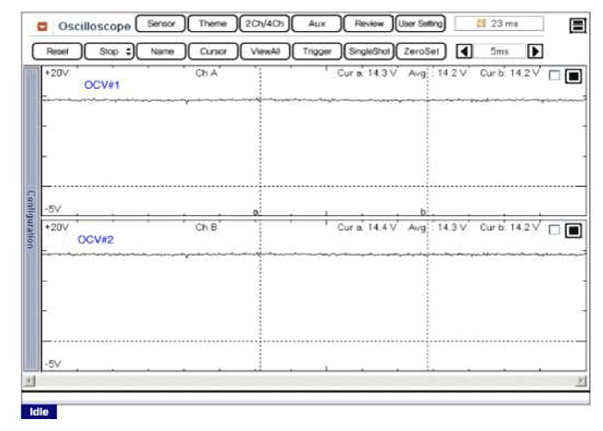Click the Trigger button
Screen dimensions: 603x431
317,50
